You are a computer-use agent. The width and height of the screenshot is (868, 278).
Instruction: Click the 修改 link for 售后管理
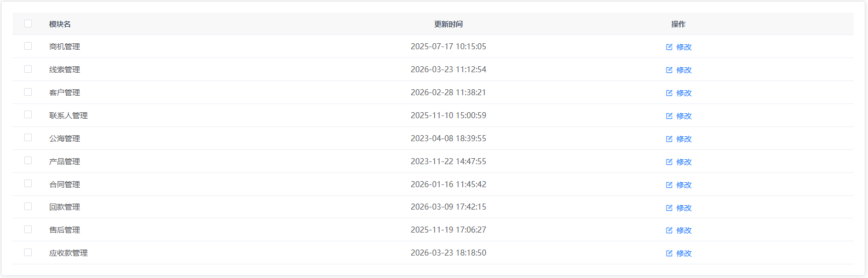tap(683, 230)
